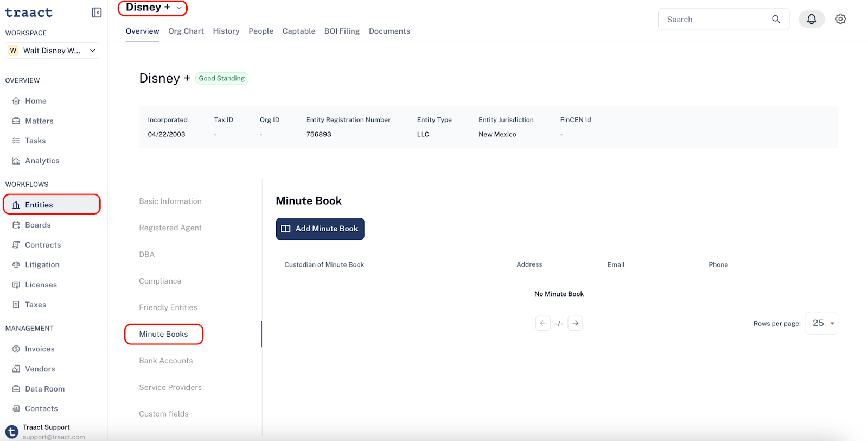Switch to the BOI Filing tab
The height and width of the screenshot is (441, 868).
(342, 31)
